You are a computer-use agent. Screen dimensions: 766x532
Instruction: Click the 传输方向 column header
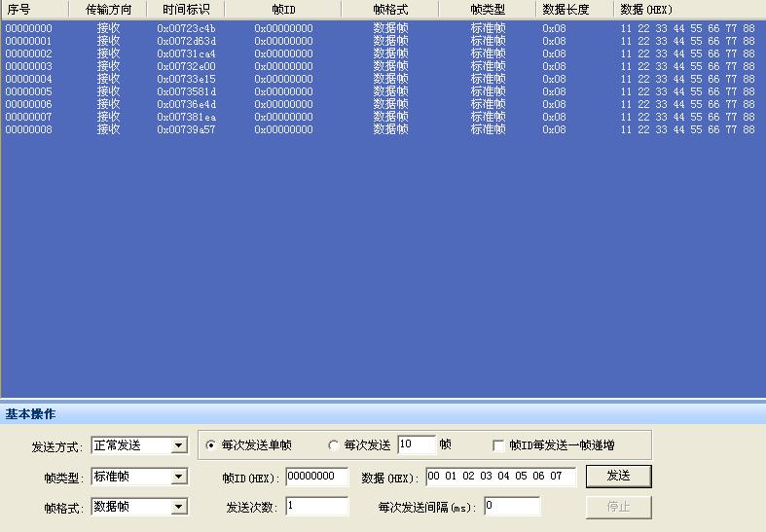click(108, 10)
